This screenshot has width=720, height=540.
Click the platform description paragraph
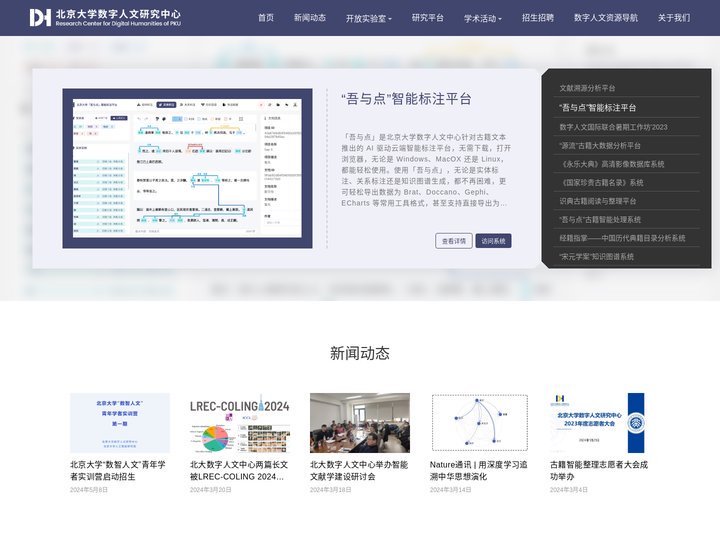(426, 170)
